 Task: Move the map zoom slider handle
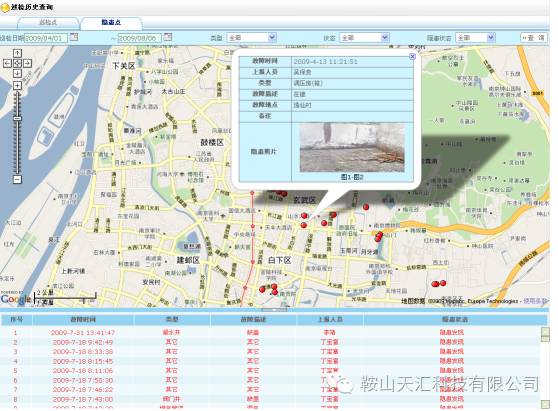(17, 118)
